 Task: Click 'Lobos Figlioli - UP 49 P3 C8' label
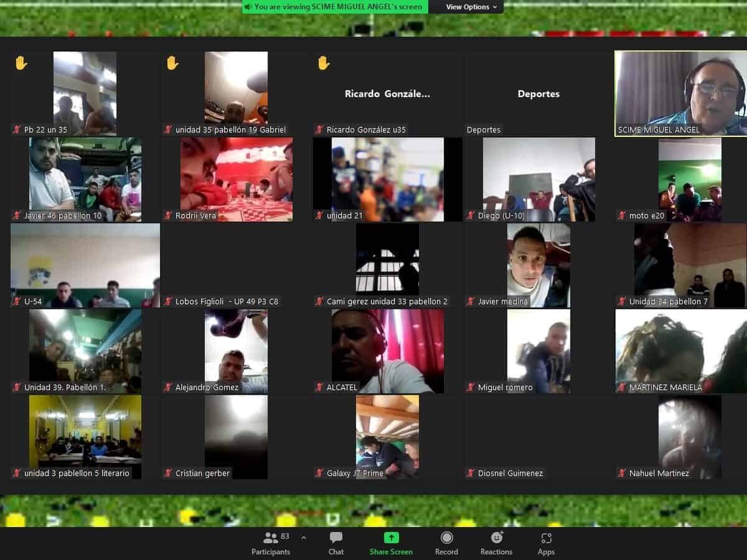click(227, 302)
